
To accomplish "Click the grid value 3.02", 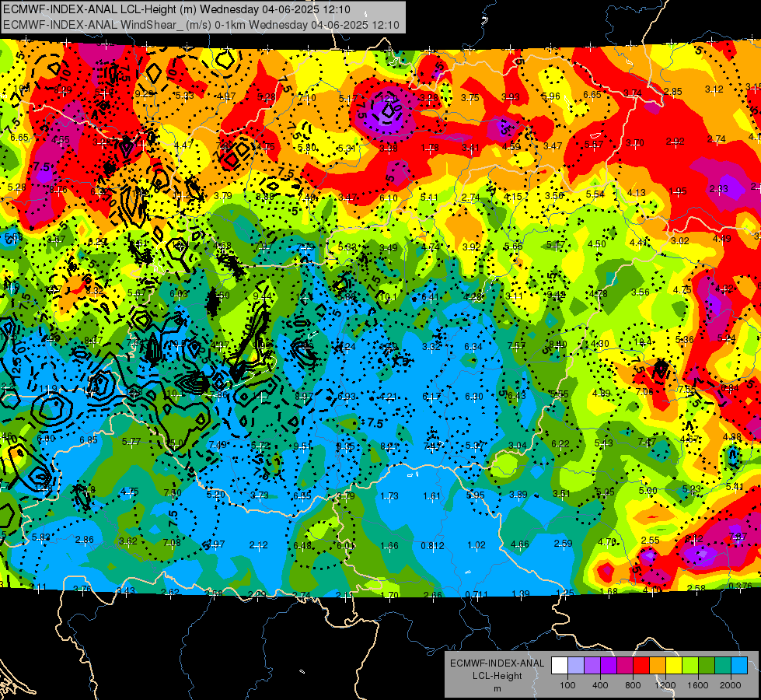I will pos(680,240).
